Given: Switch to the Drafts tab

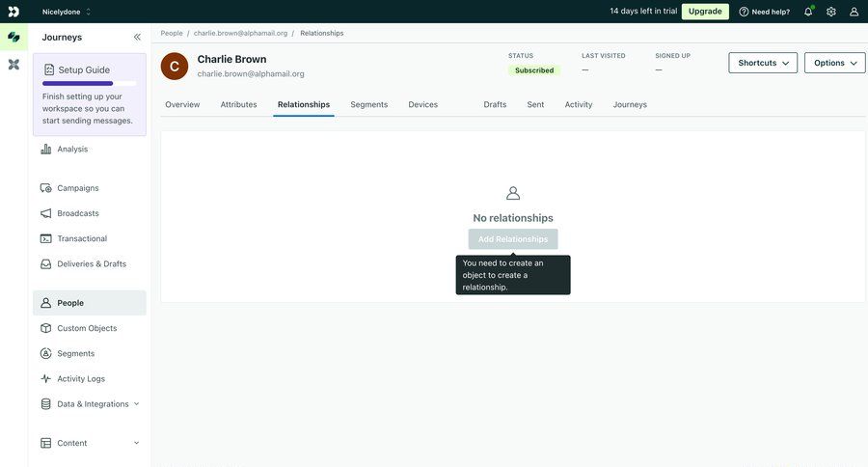Looking at the screenshot, I should coord(495,105).
